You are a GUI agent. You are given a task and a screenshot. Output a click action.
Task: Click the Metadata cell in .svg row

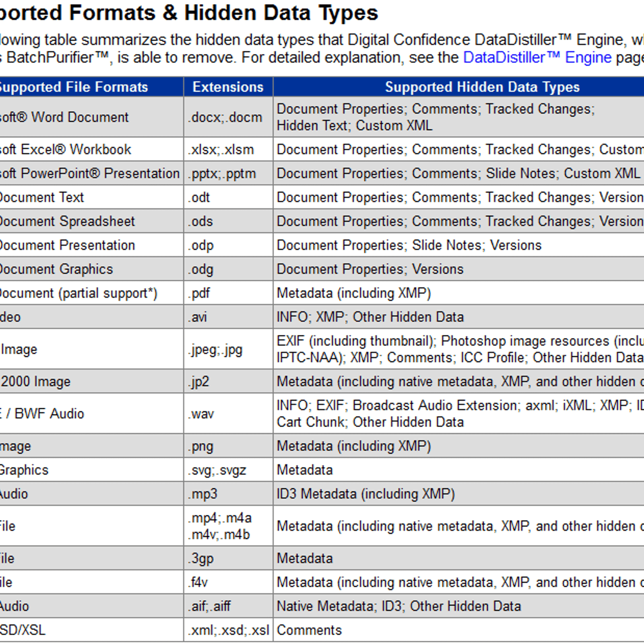[459, 470]
